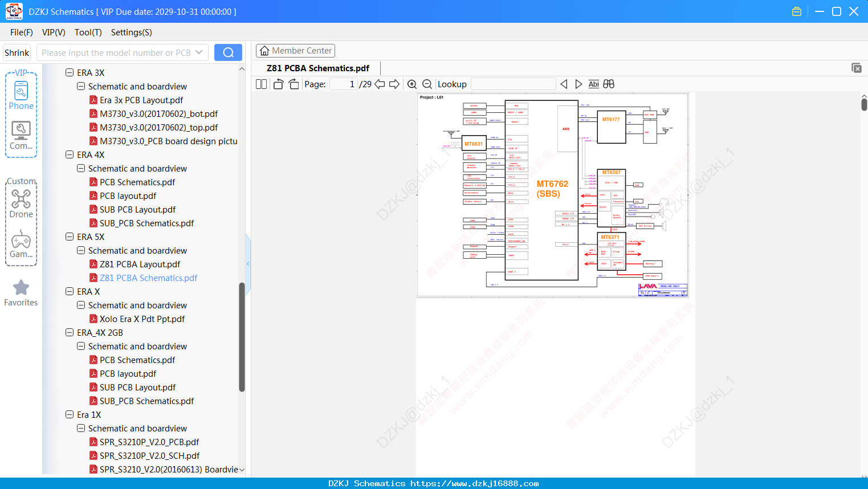Screen dimensions: 868x489
Task: Click the blue search button
Action: pos(228,52)
